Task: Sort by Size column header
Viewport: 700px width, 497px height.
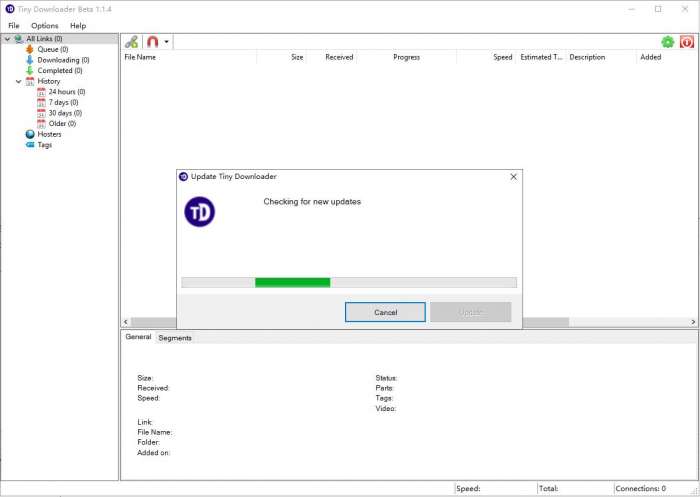Action: (x=282, y=57)
